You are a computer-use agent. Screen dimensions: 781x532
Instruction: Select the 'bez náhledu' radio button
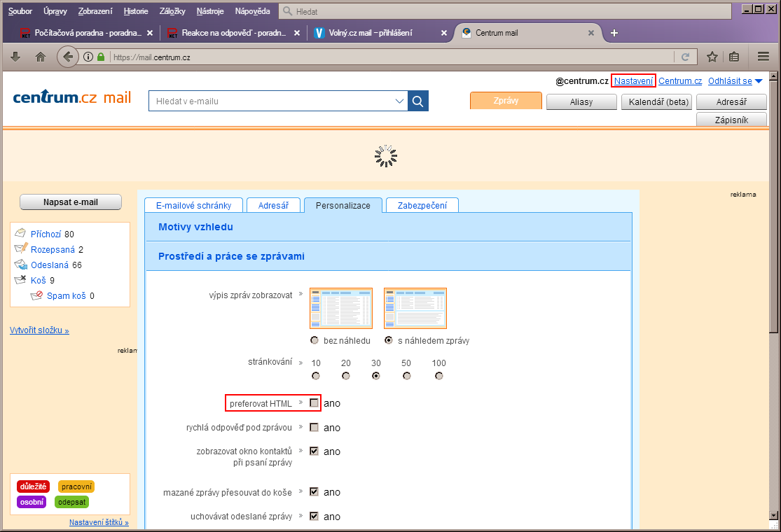point(315,340)
